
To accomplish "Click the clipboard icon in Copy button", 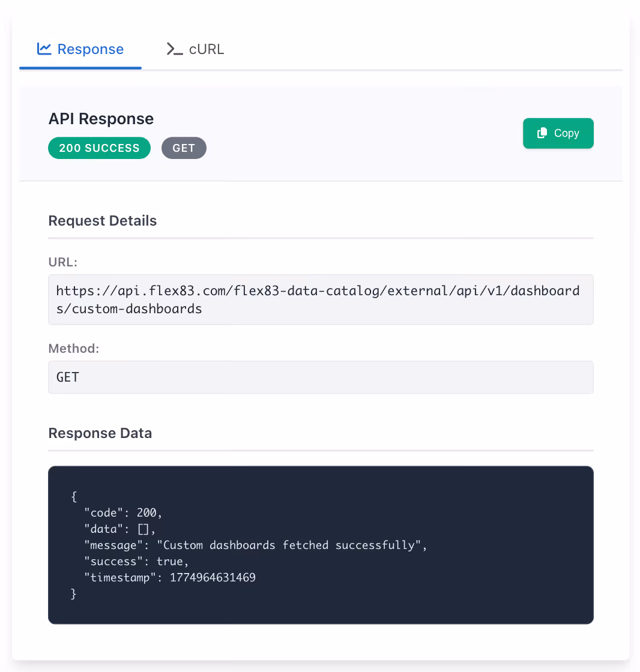I will [x=542, y=133].
